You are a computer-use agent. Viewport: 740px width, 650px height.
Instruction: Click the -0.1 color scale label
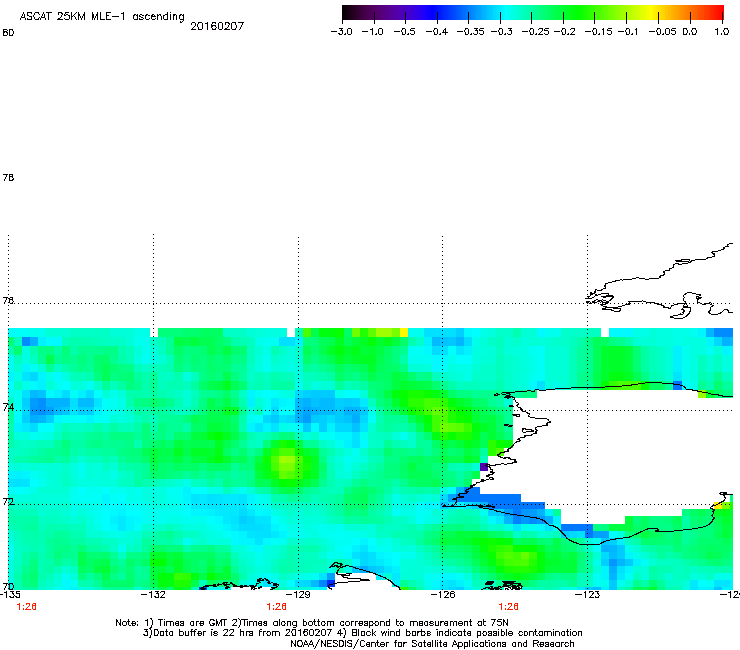[x=628, y=32]
